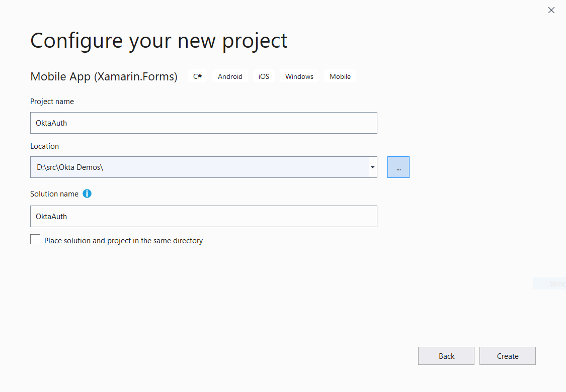566x392 pixels.
Task: Click the "Place solution and project" label text
Action: (123, 241)
